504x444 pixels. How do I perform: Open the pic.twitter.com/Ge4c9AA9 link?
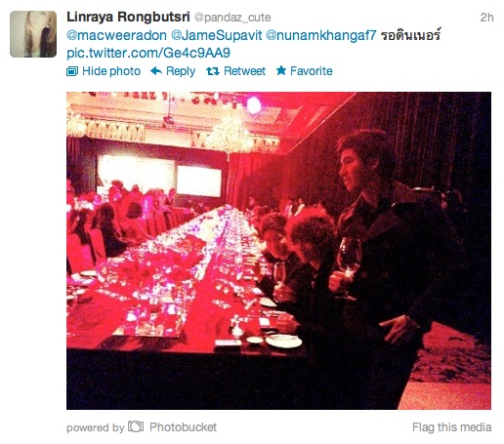tap(148, 53)
